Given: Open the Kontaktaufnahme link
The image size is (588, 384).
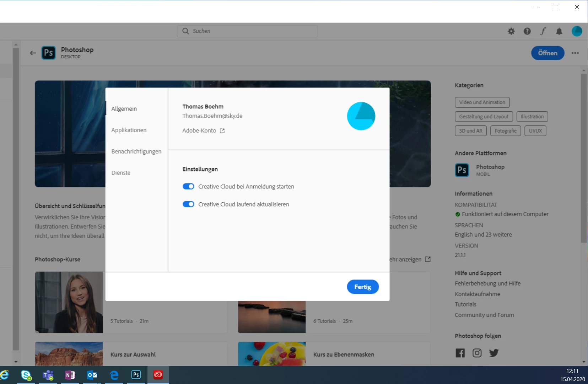Looking at the screenshot, I should click(x=478, y=294).
